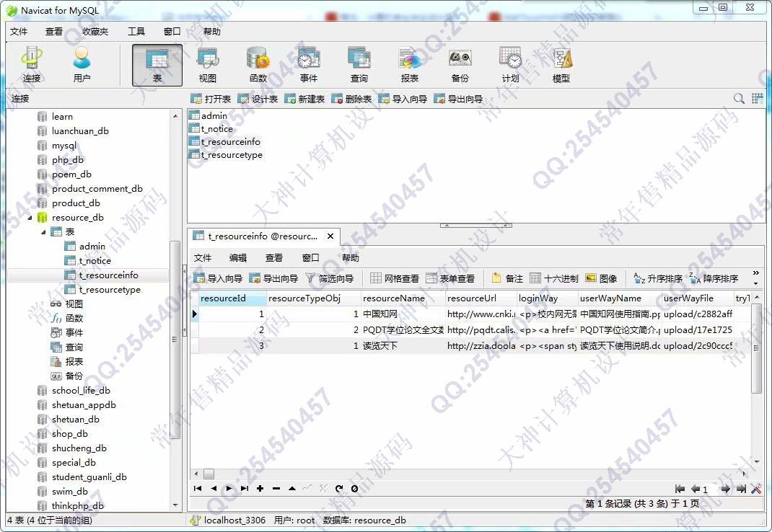This screenshot has width=772, height=532.
Task: Sort descending with 降序排序
Action: point(714,278)
